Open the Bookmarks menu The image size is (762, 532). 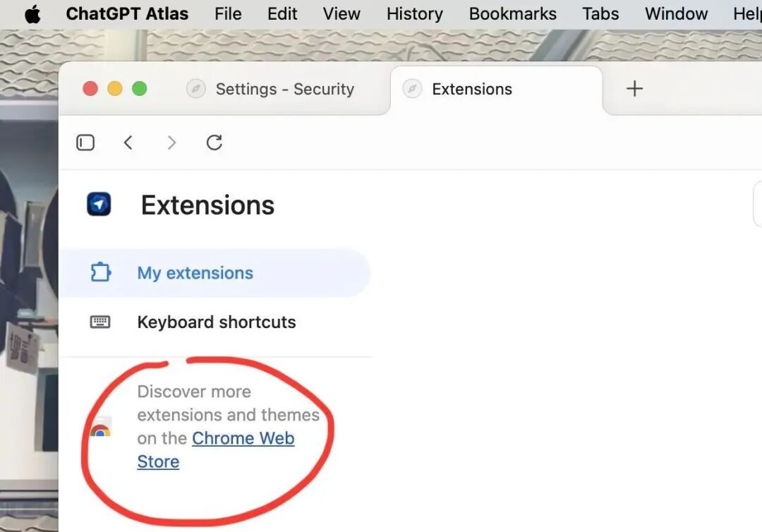click(x=512, y=14)
